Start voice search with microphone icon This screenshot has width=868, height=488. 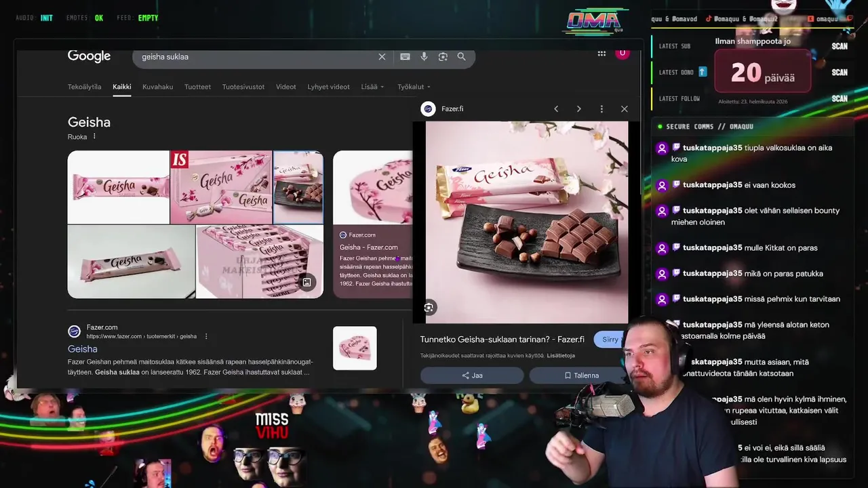(x=424, y=57)
